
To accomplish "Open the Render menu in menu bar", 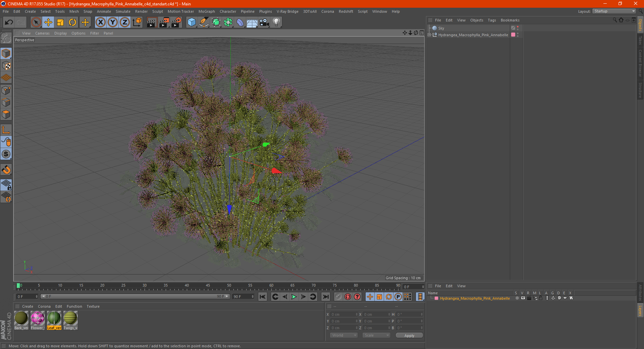I will click(x=141, y=11).
